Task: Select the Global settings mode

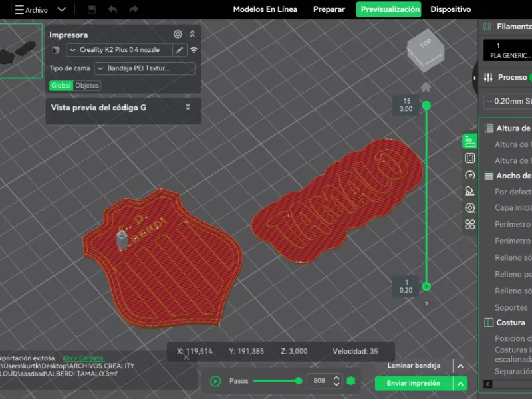Action: 61,86
